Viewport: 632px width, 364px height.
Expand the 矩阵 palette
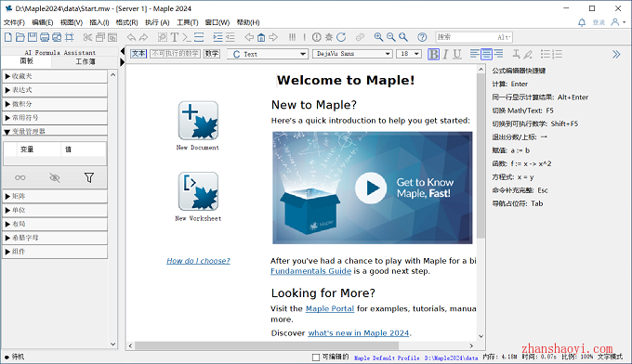pyautogui.click(x=55, y=196)
